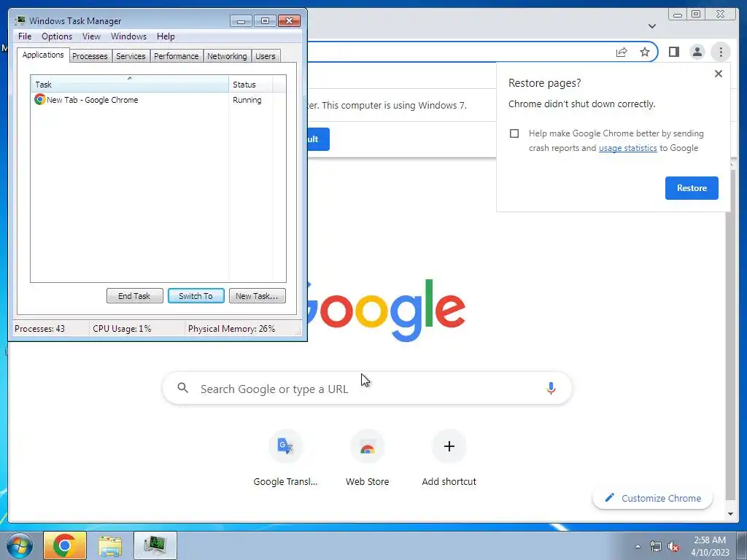
Task: Open the usage statistics link
Action: [627, 148]
